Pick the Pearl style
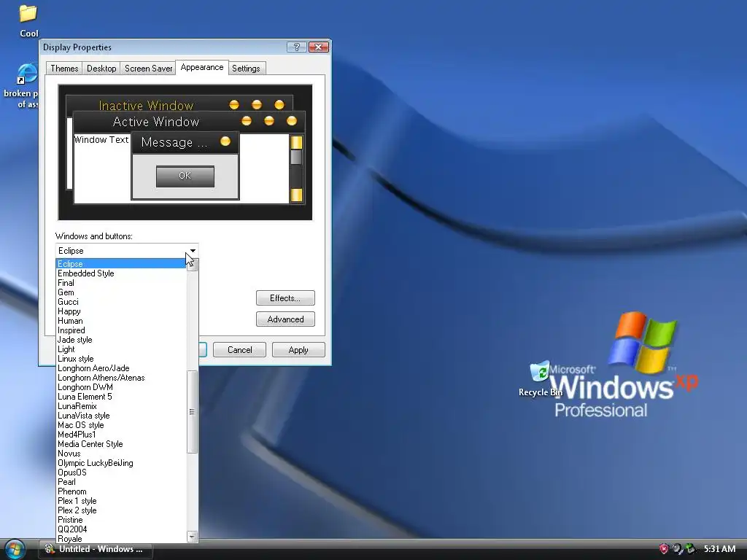The width and height of the screenshot is (747, 560). [120, 482]
